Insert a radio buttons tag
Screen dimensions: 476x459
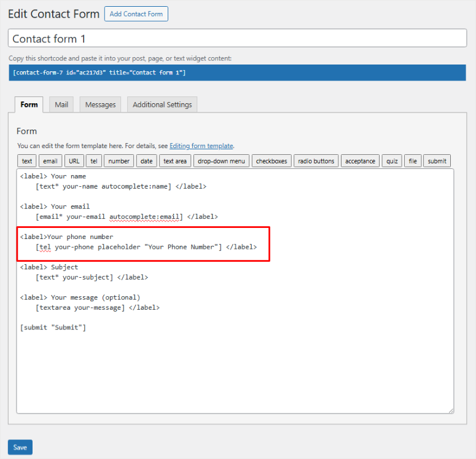tap(316, 161)
